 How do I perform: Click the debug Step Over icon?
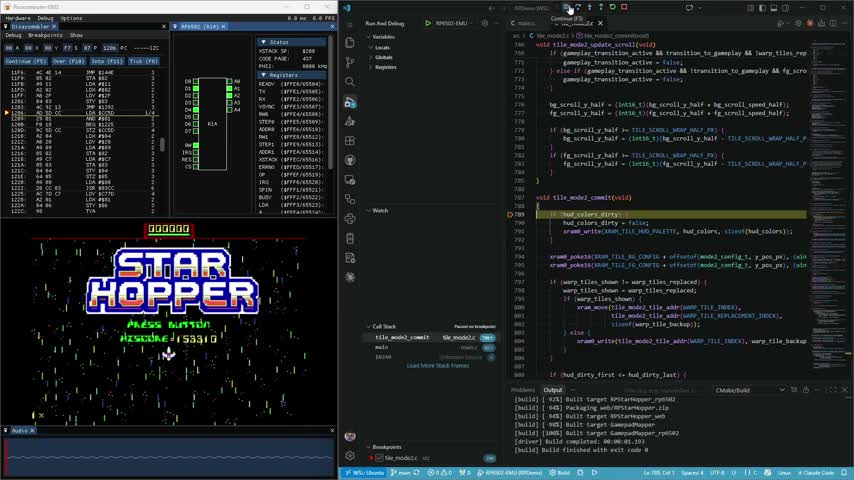coord(578,7)
